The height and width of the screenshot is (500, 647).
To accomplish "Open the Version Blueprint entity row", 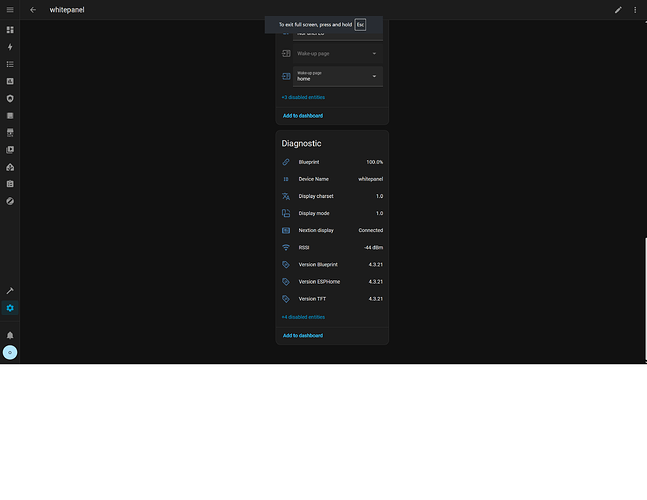I will coord(332,264).
